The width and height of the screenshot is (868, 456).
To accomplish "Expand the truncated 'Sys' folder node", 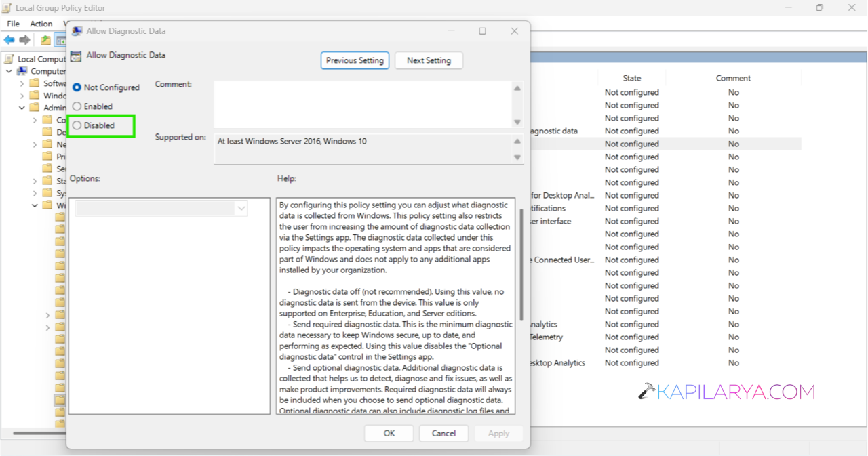I will tap(35, 193).
